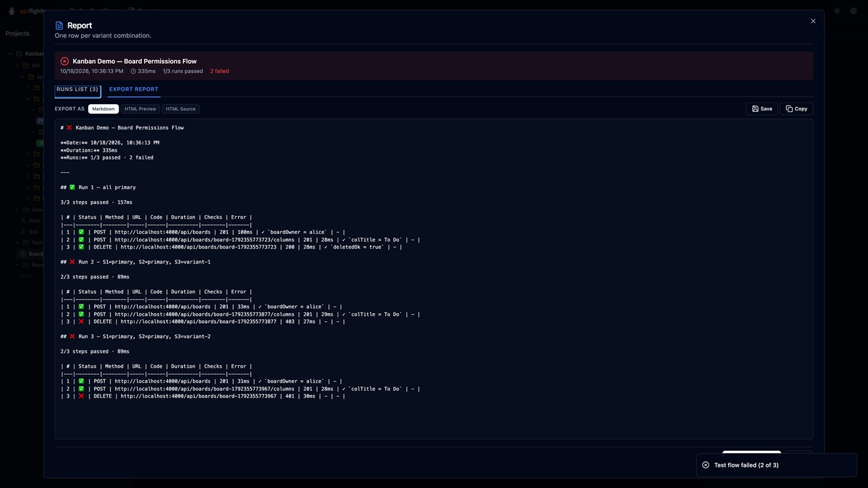Choose HTML Source export format
This screenshot has height=488, width=868.
(x=181, y=109)
